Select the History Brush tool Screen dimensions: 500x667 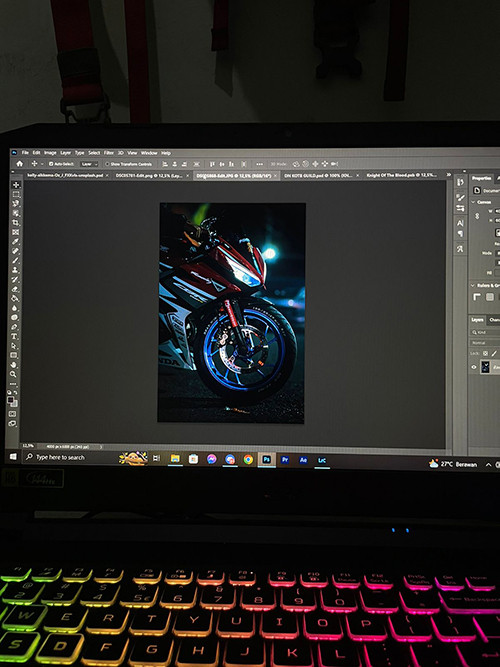click(15, 279)
